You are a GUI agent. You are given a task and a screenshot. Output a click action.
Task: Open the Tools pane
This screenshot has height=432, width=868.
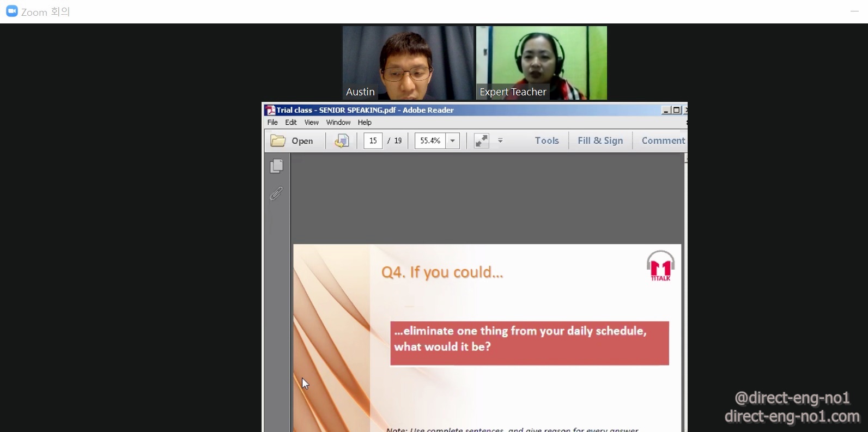(x=547, y=141)
